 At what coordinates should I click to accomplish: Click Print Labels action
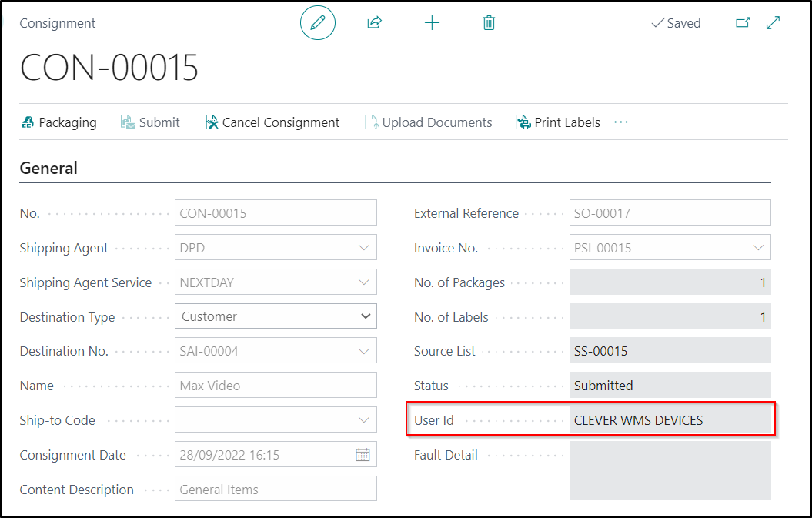pos(558,122)
